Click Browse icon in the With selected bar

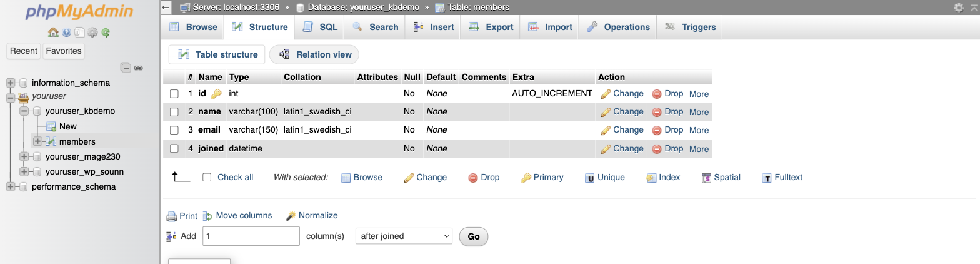[346, 178]
